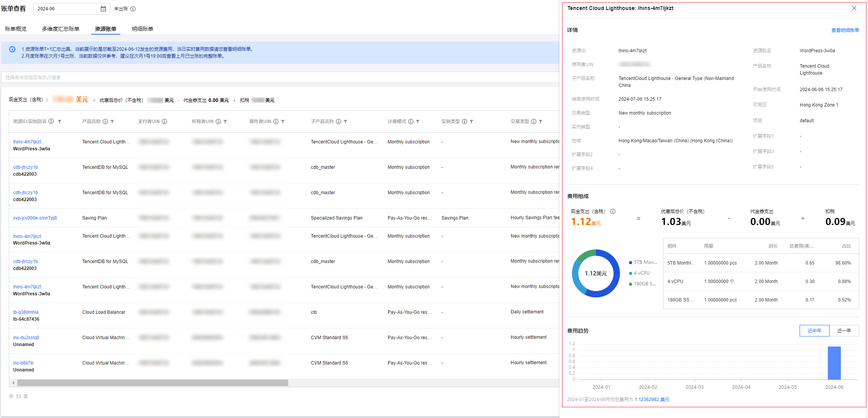Viewport: 868px width, 418px height.
Task: Expand filter for 所有者UIN column
Action: click(x=225, y=122)
